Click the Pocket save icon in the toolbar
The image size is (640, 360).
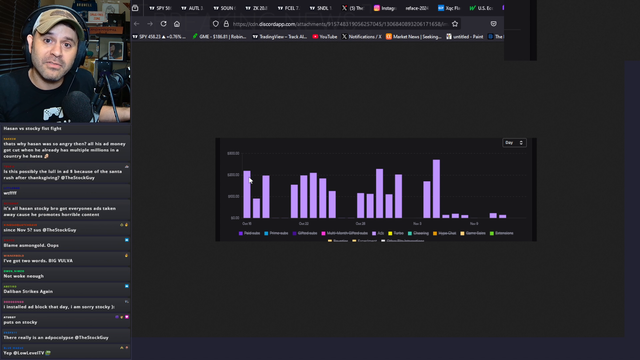tap(493, 24)
